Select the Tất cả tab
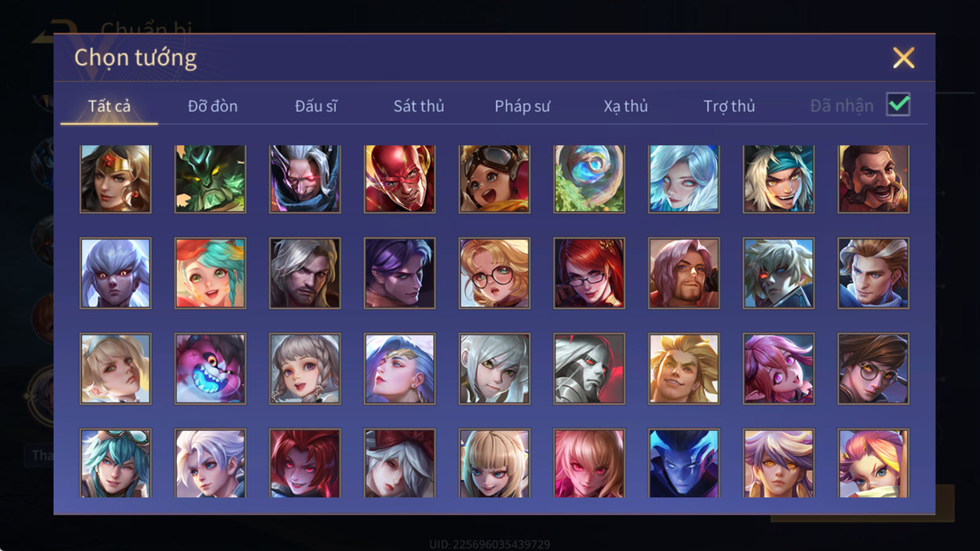 point(109,106)
